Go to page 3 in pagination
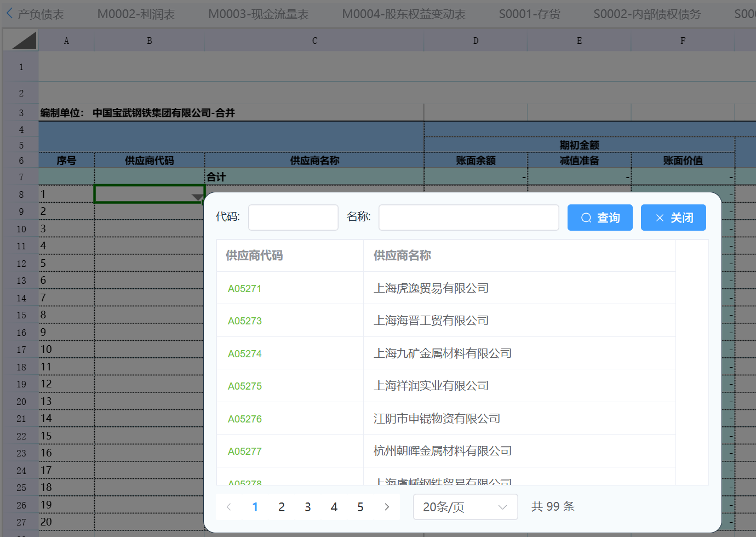This screenshot has height=537, width=756. (308, 507)
